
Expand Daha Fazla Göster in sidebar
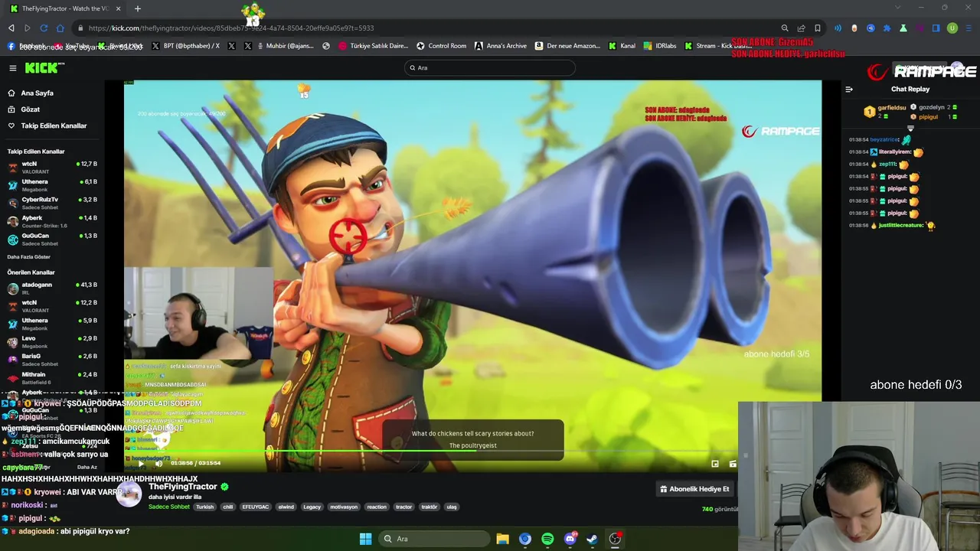29,257
